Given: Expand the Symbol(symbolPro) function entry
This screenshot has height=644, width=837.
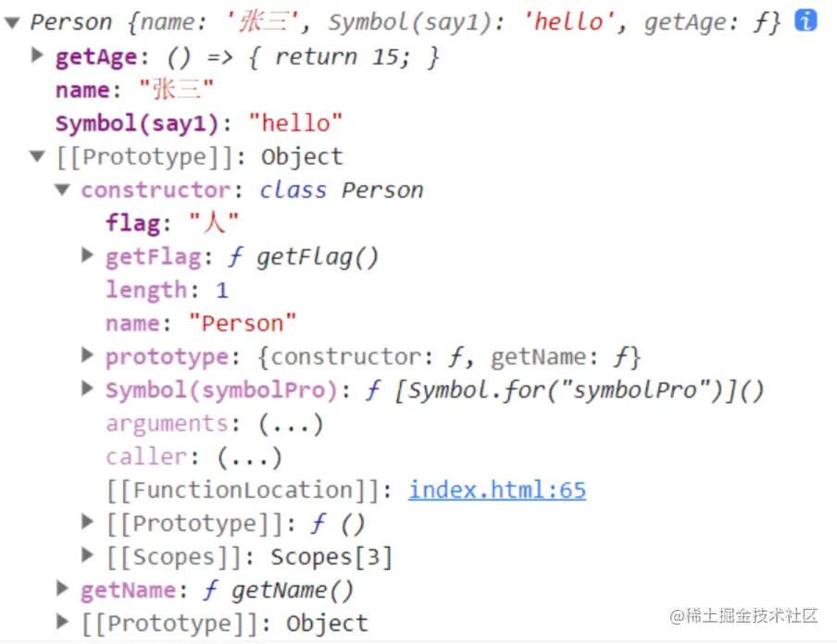Looking at the screenshot, I should point(87,389).
